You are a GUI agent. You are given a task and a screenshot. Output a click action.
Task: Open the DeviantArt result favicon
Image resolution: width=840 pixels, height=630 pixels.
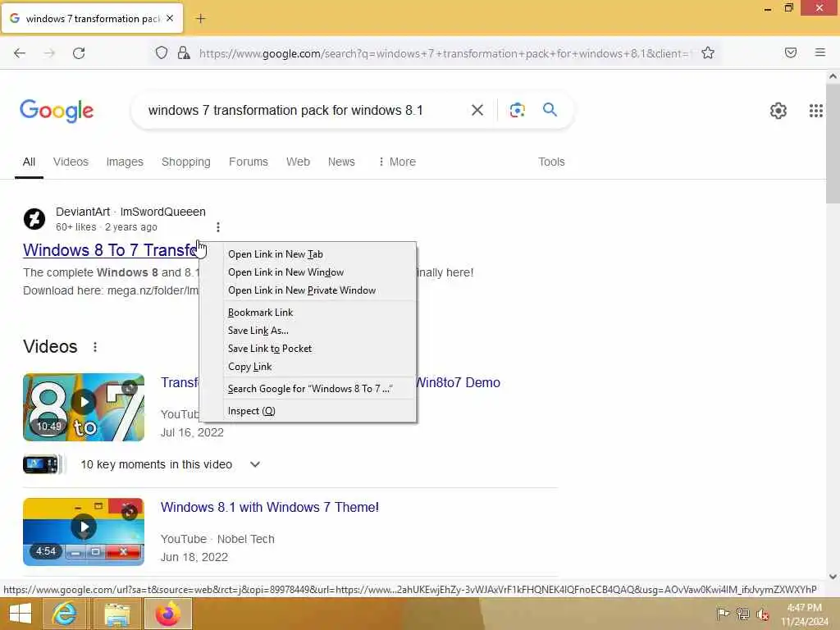[34, 219]
